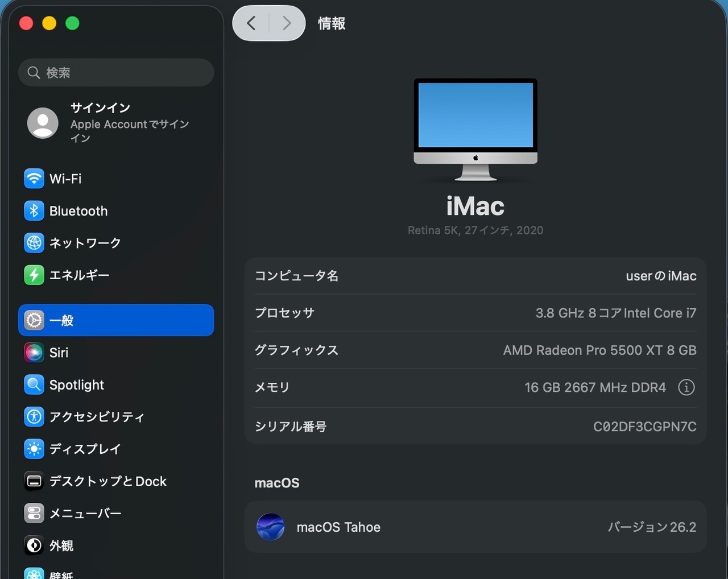This screenshot has height=579, width=728.
Task: Click the Retina 5K, 27インチ, 2020 subtitle
Action: click(475, 230)
